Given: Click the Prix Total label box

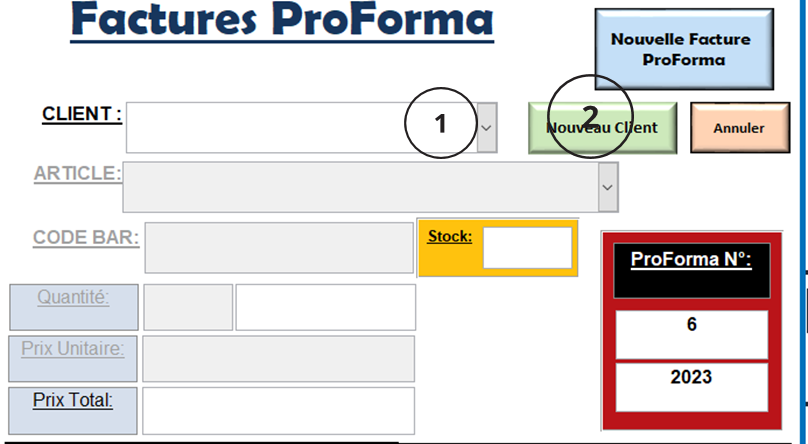Looking at the screenshot, I should (x=73, y=411).
